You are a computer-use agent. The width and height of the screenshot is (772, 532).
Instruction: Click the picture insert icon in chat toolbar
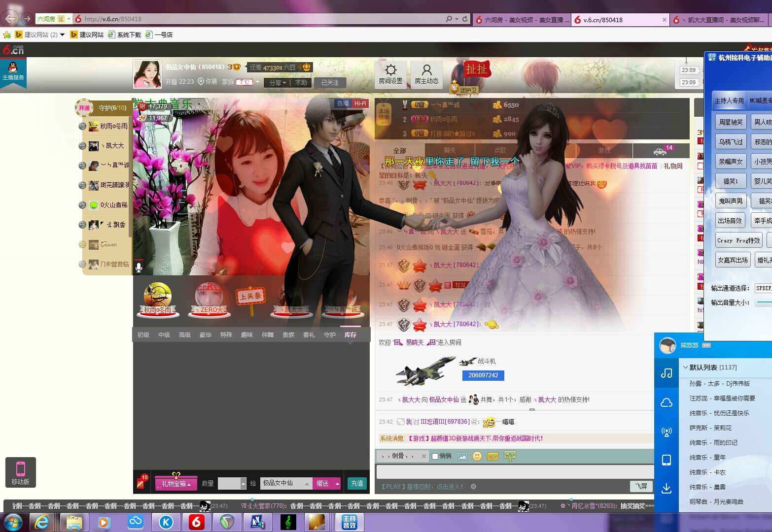462,456
